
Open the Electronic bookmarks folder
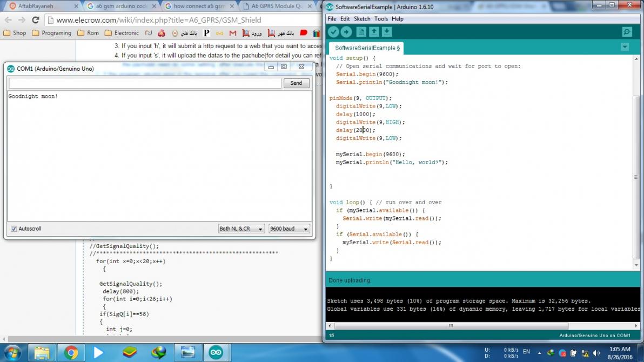(122, 33)
